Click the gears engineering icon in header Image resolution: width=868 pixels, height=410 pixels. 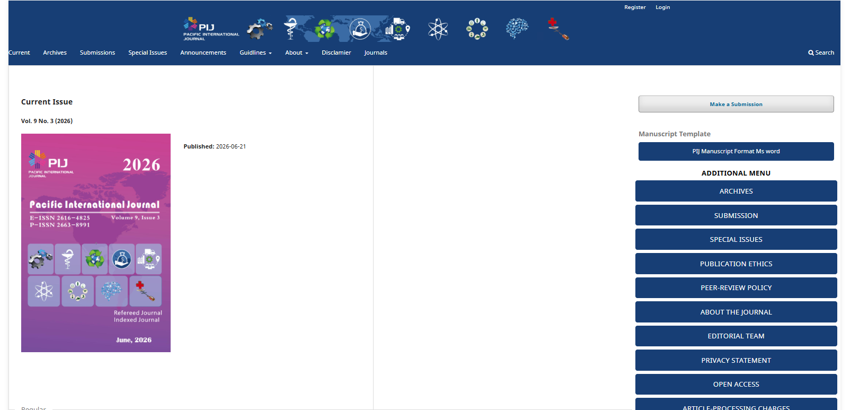tap(260, 29)
